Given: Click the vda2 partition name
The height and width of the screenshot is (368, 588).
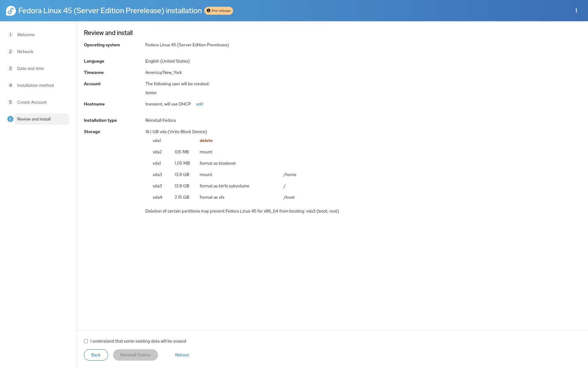Looking at the screenshot, I should pos(157,152).
